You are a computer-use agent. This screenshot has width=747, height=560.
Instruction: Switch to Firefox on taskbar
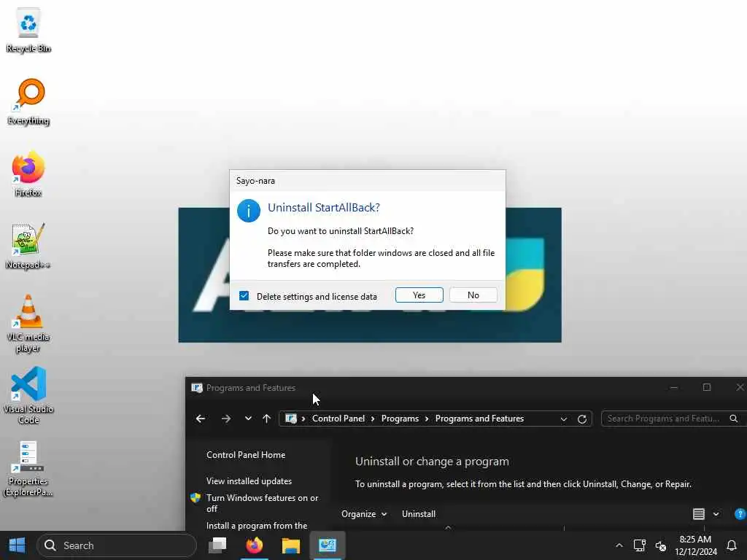(255, 545)
